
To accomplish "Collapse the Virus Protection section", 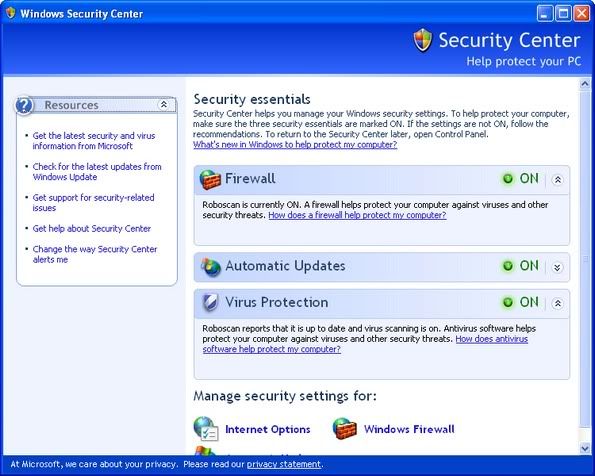I will [557, 303].
